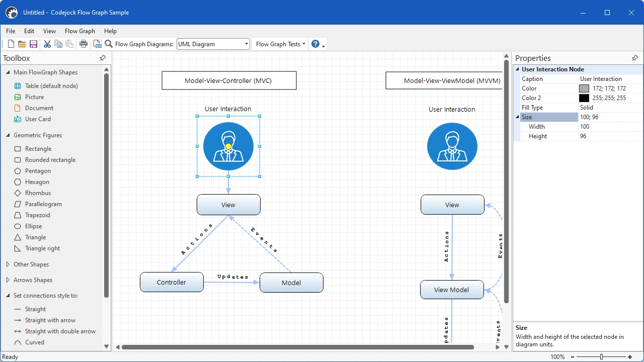Click the Paste toolbar icon
644x362 pixels.
point(69,44)
